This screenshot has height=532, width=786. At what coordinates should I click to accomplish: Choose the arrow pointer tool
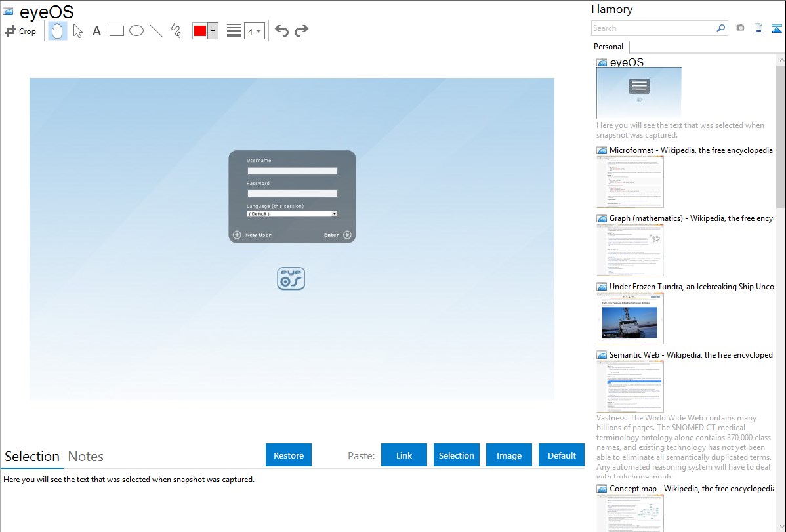pos(77,31)
